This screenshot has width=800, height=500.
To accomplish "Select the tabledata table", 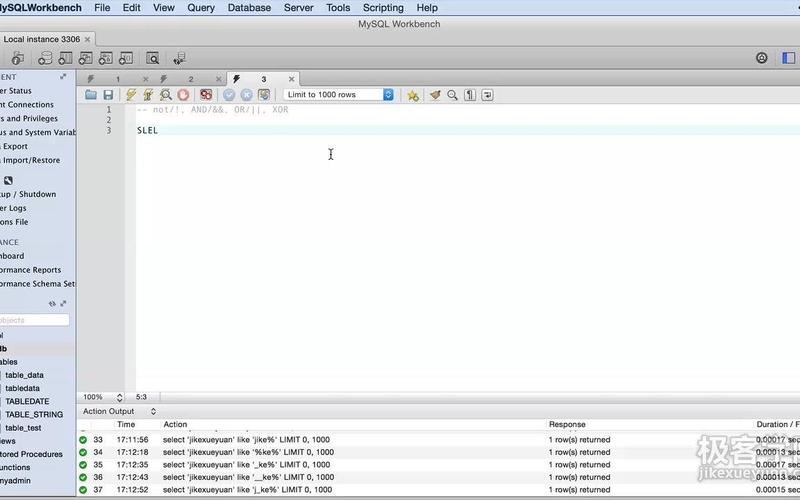I will point(22,388).
